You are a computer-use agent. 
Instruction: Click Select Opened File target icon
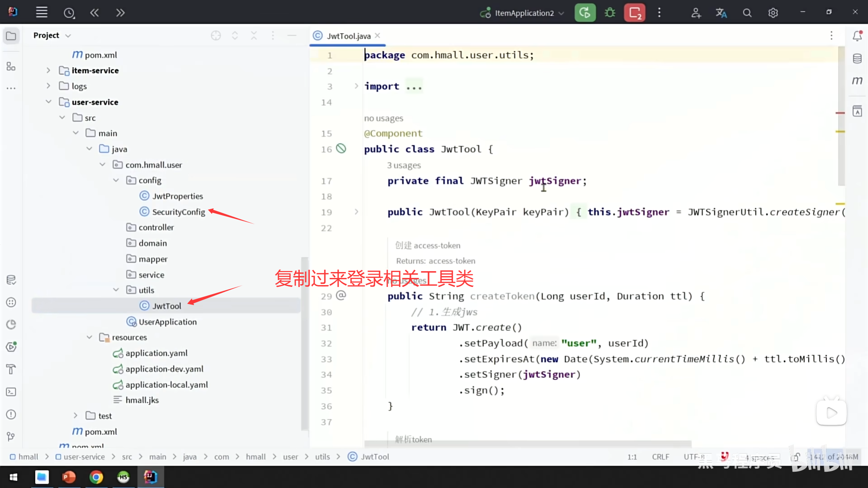[216, 36]
